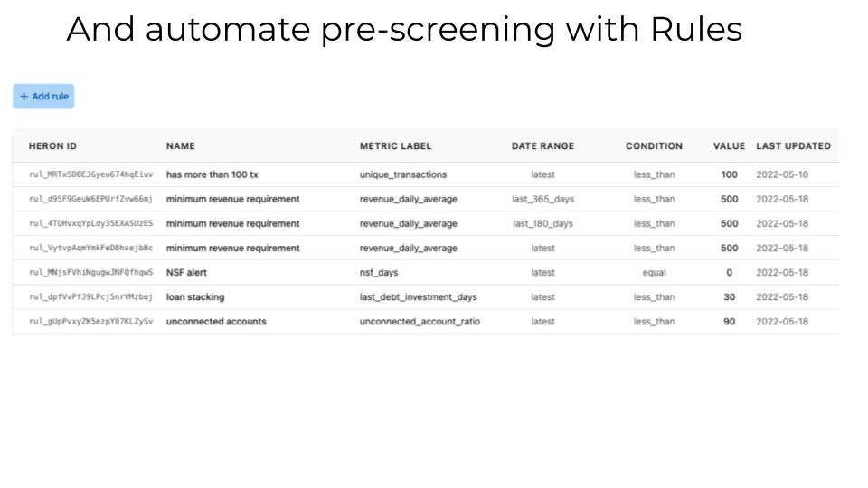Click the CONDITION column header
This screenshot has width=868, height=488.
(x=654, y=146)
